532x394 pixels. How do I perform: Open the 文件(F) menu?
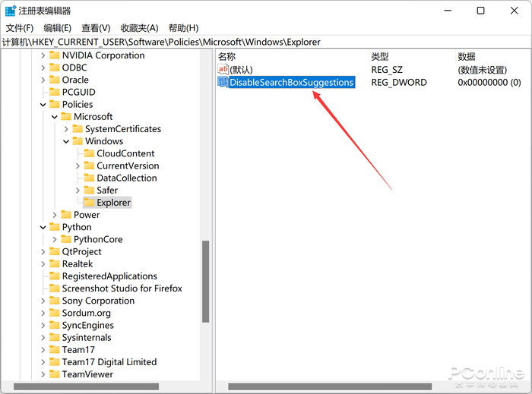[x=19, y=28]
